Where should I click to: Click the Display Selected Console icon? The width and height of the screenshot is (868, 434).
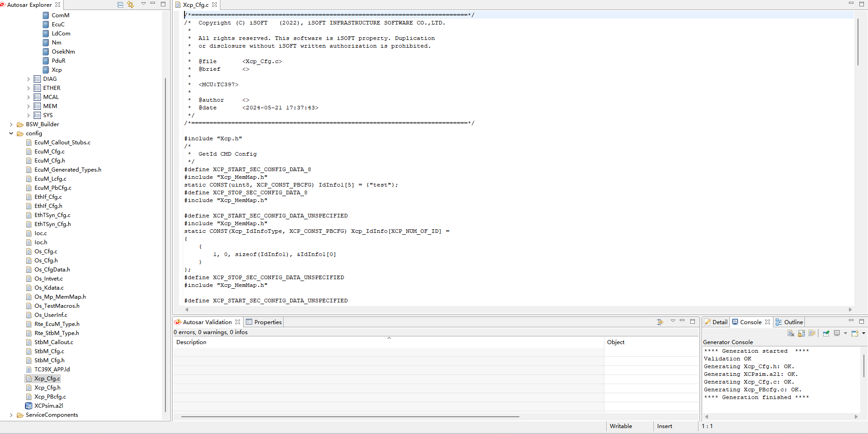pyautogui.click(x=837, y=333)
